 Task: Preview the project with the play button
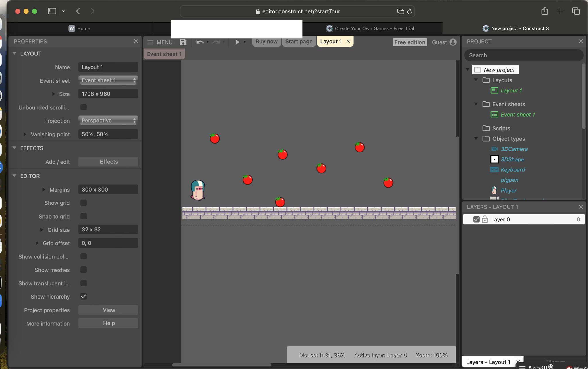(x=237, y=42)
